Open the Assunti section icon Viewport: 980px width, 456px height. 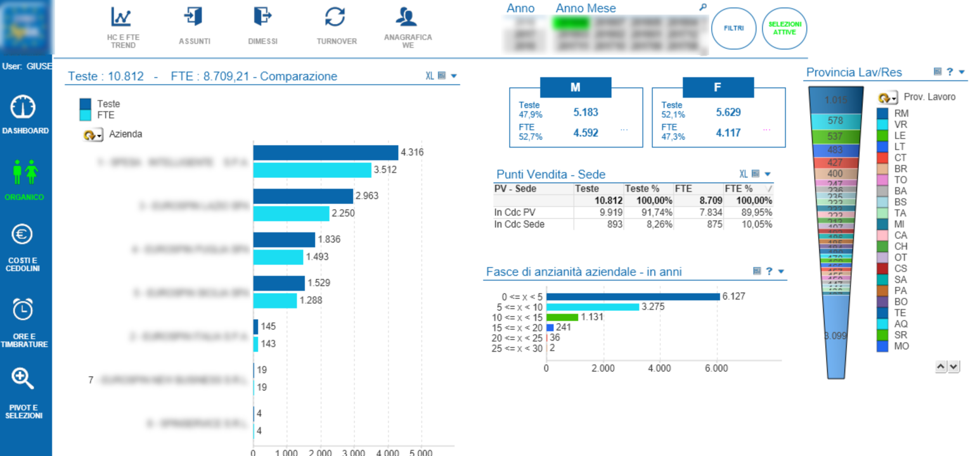click(193, 16)
